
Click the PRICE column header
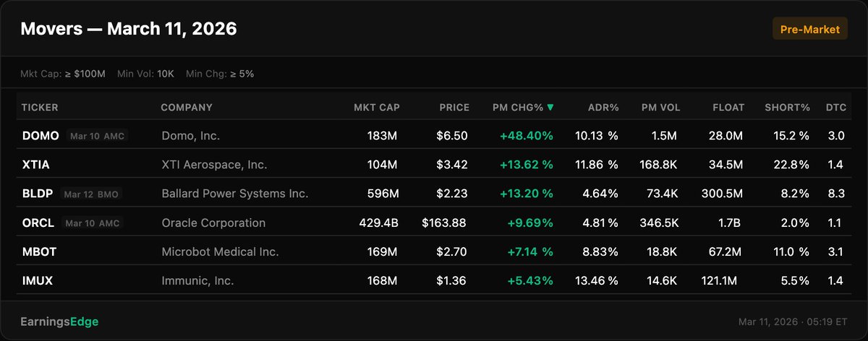[x=454, y=108]
